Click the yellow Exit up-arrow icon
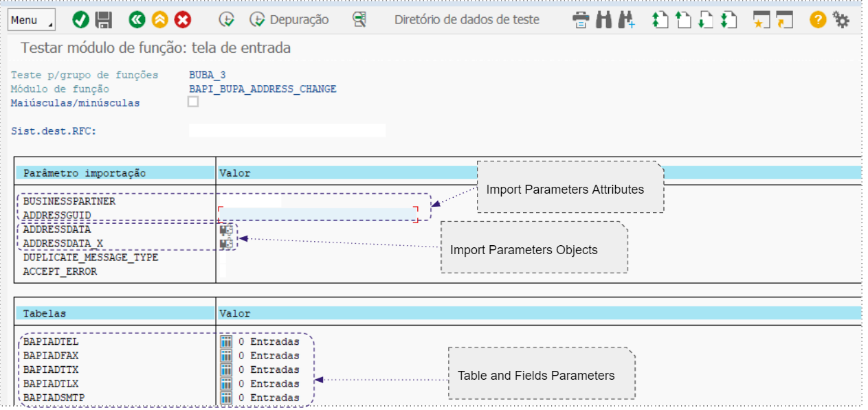Screen dimensions: 868x410 coord(159,20)
